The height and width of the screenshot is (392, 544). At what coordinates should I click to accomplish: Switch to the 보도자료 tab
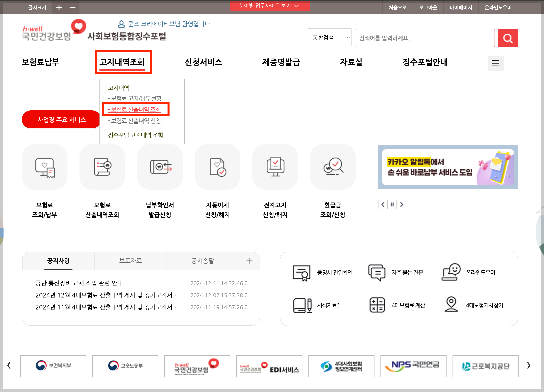pos(130,261)
